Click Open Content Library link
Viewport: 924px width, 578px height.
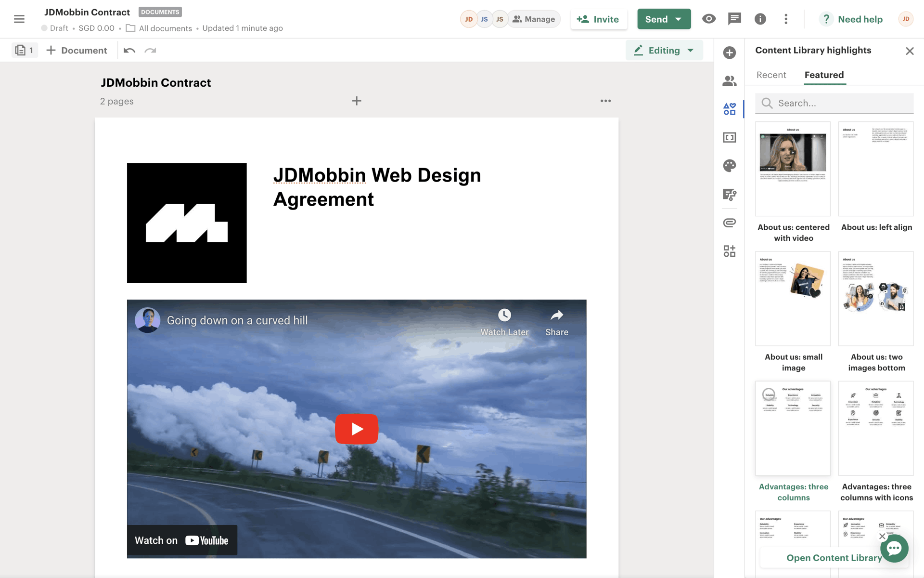tap(834, 558)
